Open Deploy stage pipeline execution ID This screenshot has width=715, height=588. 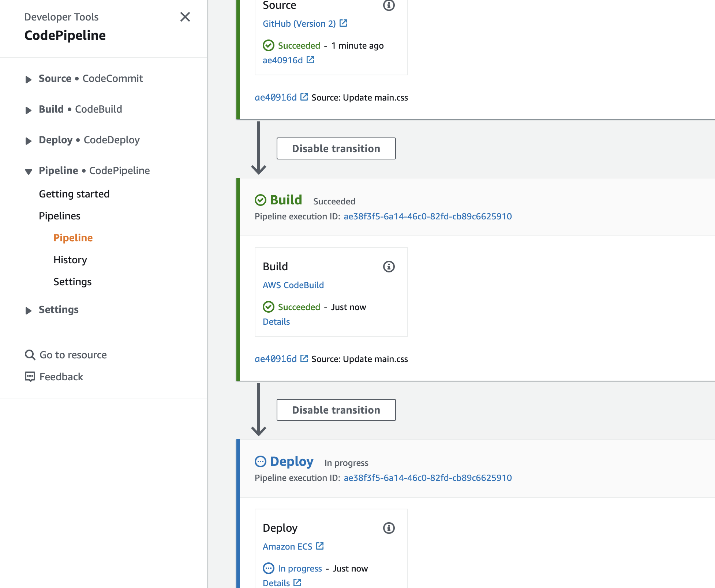[x=428, y=478]
